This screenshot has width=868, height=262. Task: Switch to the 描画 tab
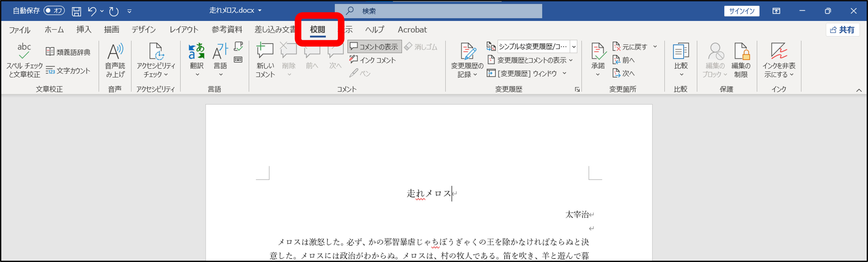(x=112, y=30)
